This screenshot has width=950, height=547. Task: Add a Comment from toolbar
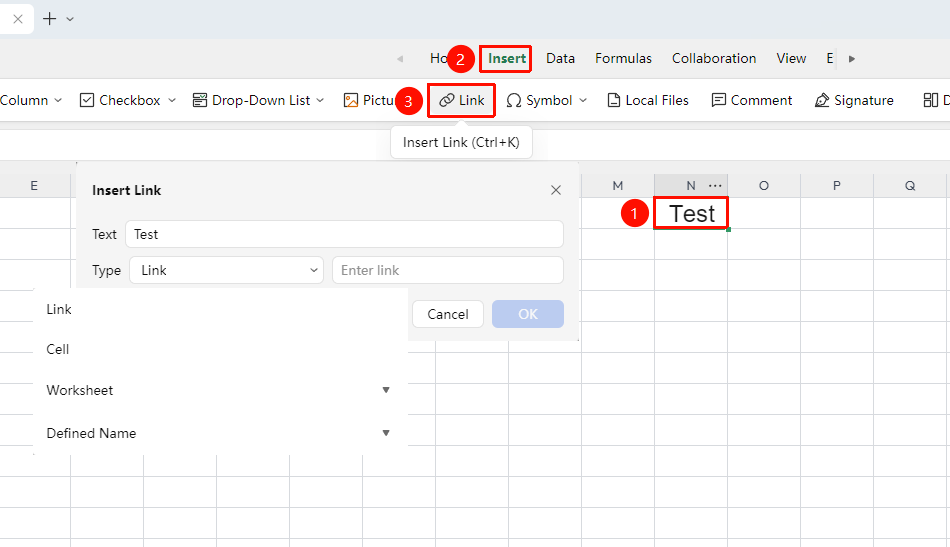coord(751,101)
